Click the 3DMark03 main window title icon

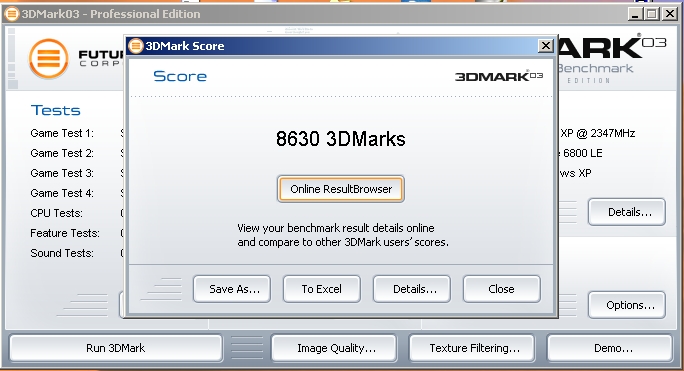point(12,14)
